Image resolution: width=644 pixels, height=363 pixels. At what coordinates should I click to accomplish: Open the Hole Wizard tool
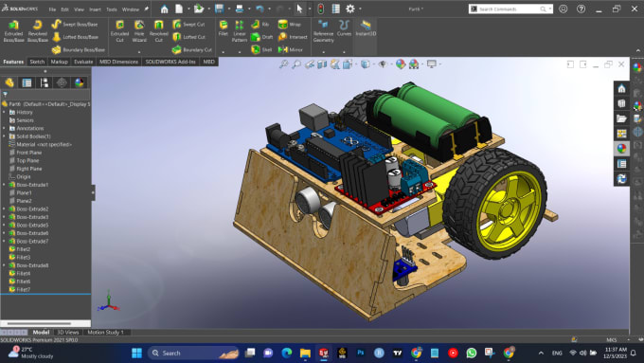point(139,31)
